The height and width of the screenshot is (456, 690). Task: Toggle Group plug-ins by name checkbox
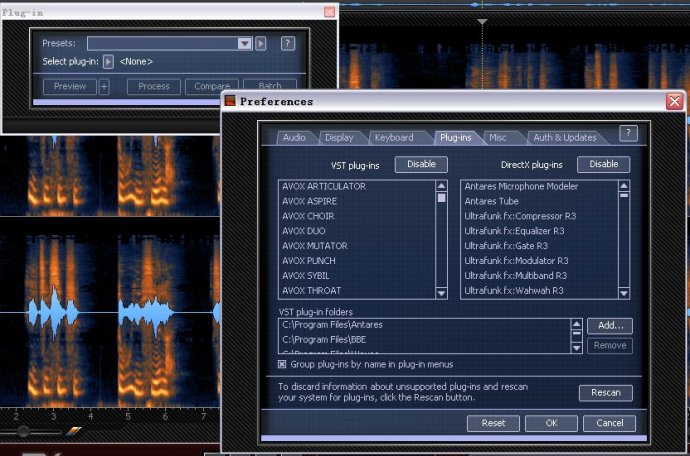tap(282, 364)
